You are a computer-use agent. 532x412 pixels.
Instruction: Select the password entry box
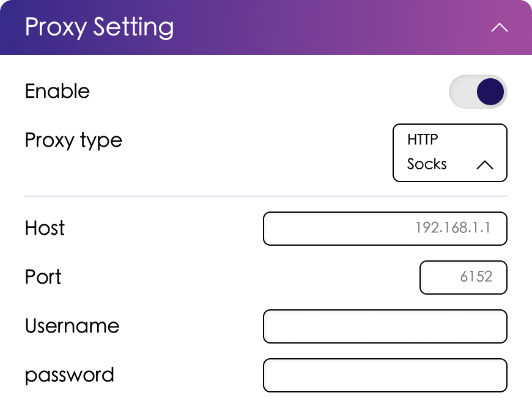point(385,375)
